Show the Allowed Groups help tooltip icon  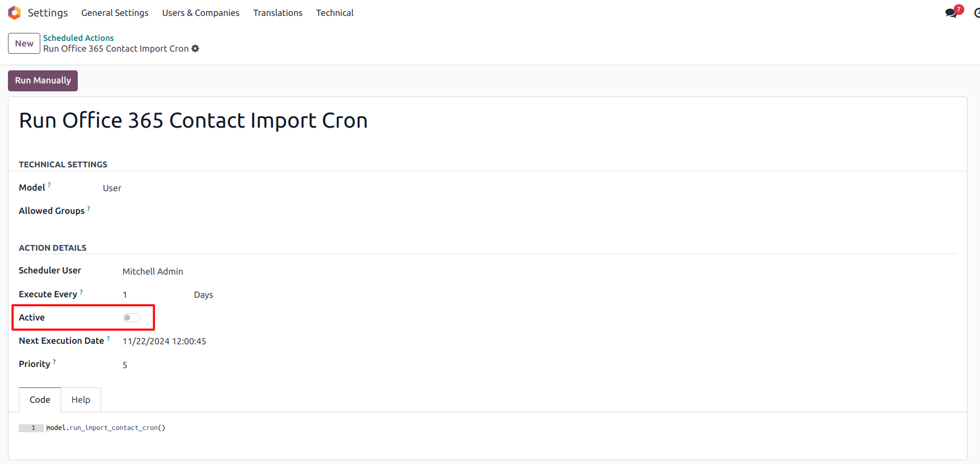[89, 208]
